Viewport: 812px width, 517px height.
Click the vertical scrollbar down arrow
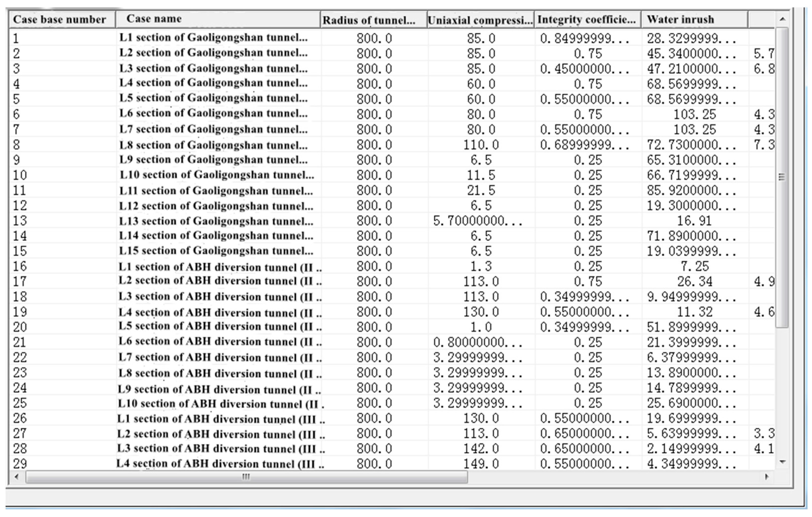point(783,462)
